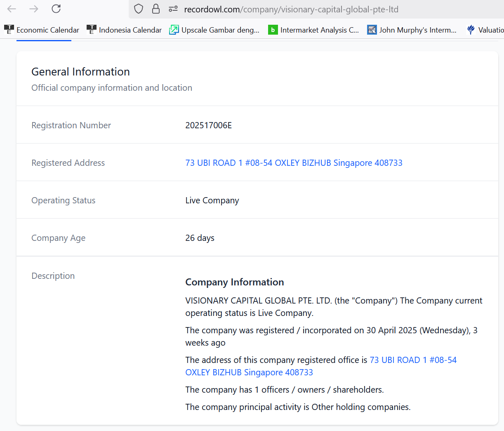Click the Live Company status value
This screenshot has width=504, height=431.
(212, 200)
